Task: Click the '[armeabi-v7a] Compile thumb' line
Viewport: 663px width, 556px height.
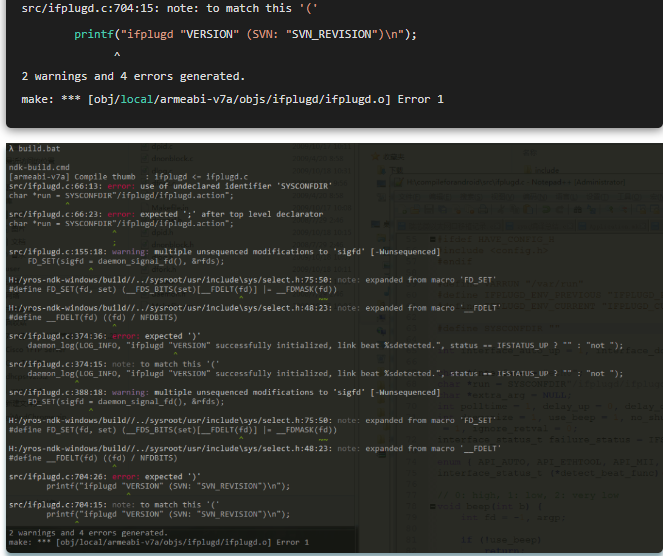Action: 128,177
